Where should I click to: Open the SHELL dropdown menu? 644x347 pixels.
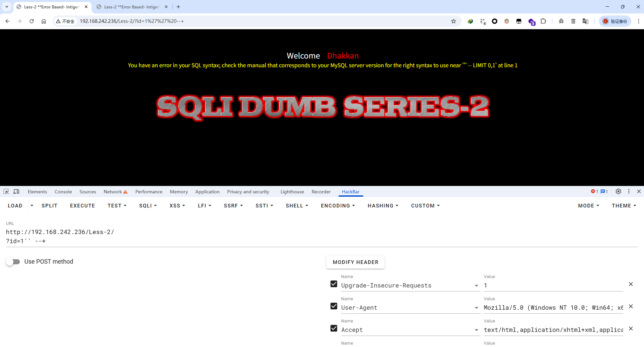[x=297, y=205]
